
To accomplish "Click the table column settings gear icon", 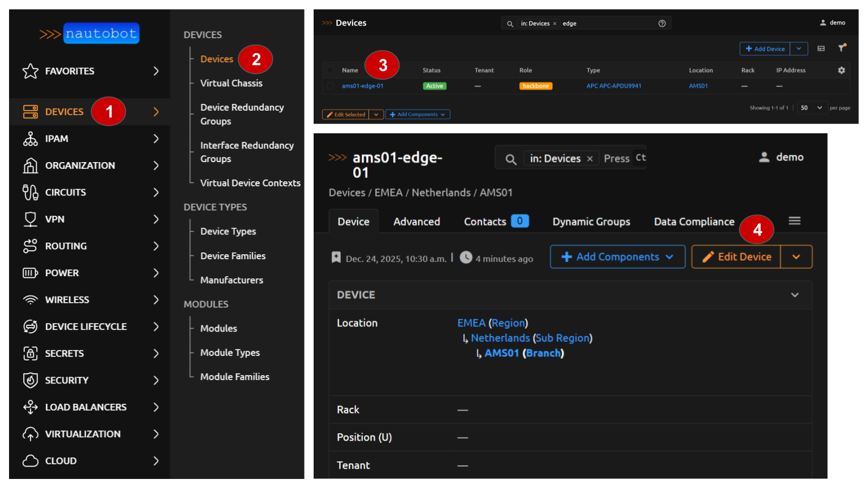I will [x=841, y=70].
